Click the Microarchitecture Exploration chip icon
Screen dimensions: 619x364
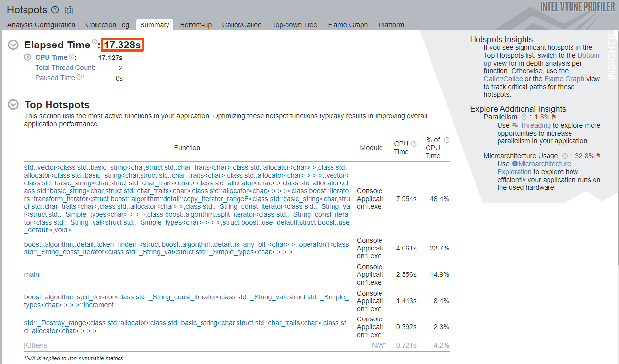click(515, 164)
